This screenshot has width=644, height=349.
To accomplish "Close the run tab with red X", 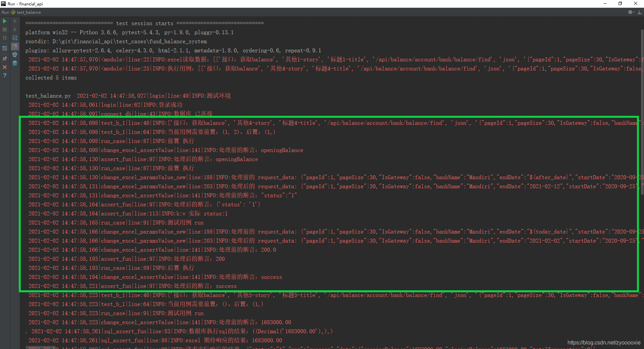I will click(5, 67).
